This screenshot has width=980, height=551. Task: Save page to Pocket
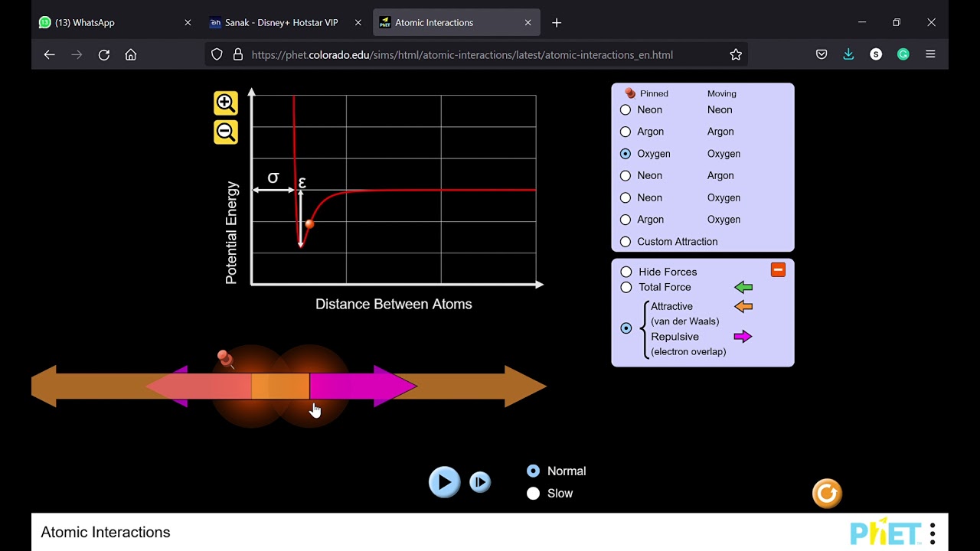coord(822,55)
